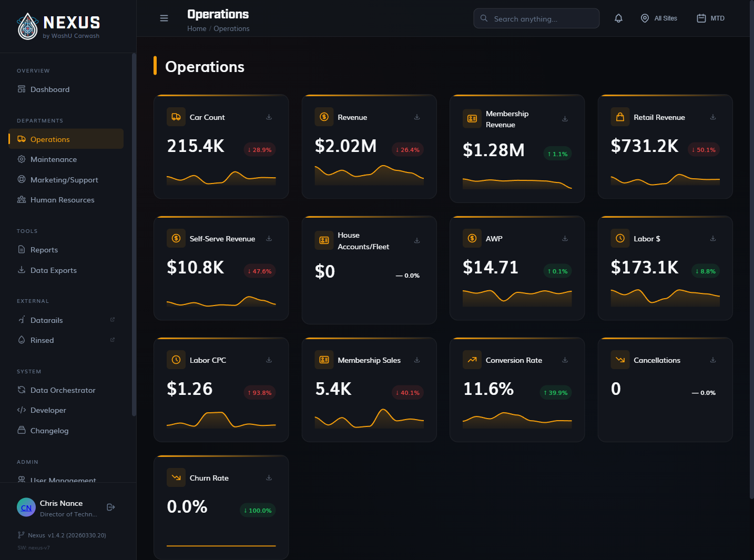Click the $173.1K Labor value

[645, 268]
